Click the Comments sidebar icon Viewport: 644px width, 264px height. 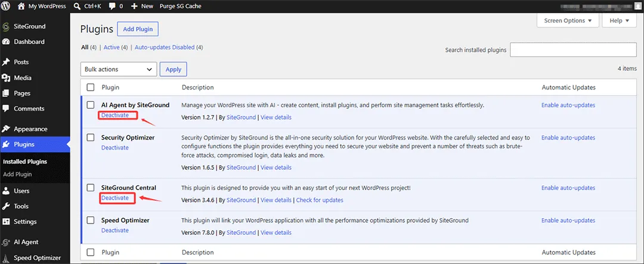point(6,109)
